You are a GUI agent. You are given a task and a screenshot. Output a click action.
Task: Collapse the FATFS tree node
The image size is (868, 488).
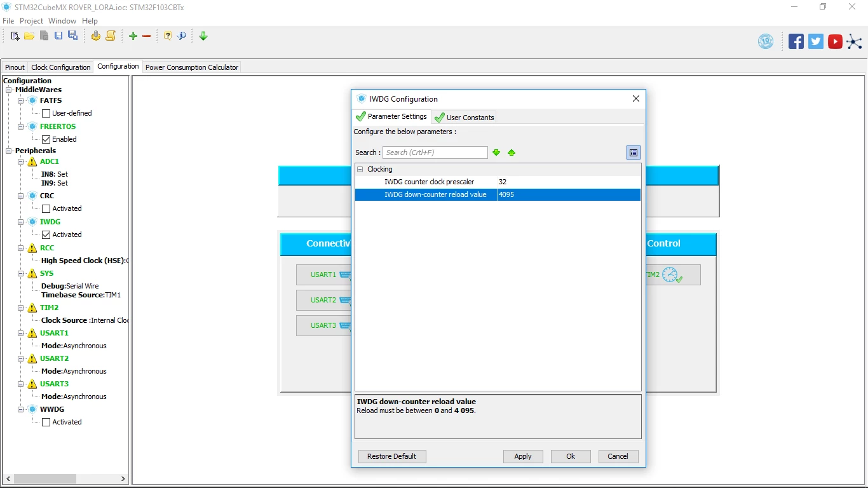(x=21, y=100)
